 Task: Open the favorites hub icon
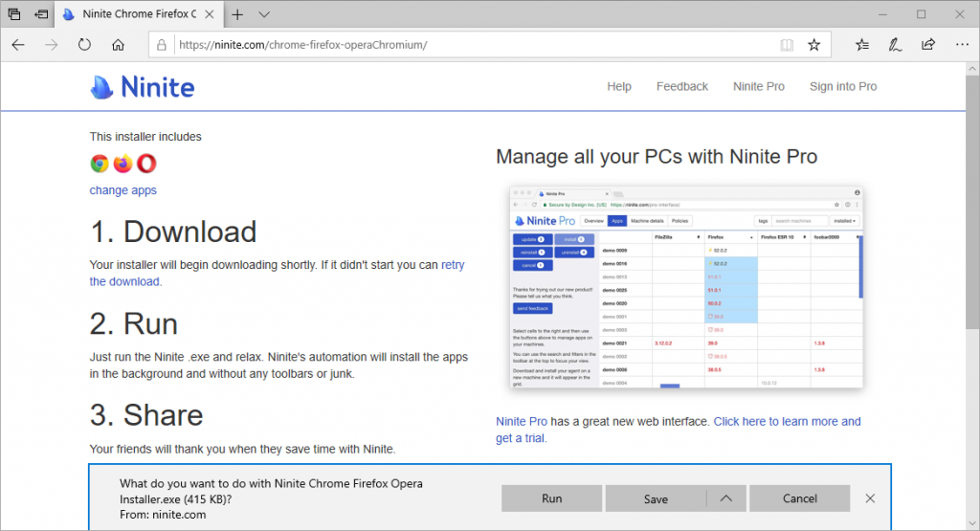(x=862, y=45)
